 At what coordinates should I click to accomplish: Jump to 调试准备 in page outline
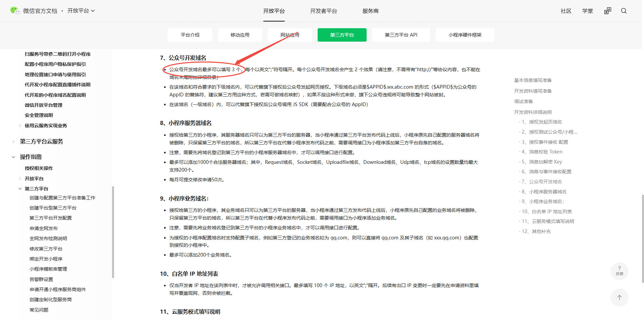(x=524, y=101)
